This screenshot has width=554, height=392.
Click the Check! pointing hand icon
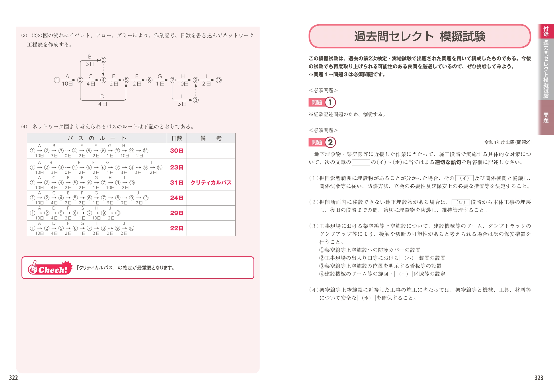[33, 267]
